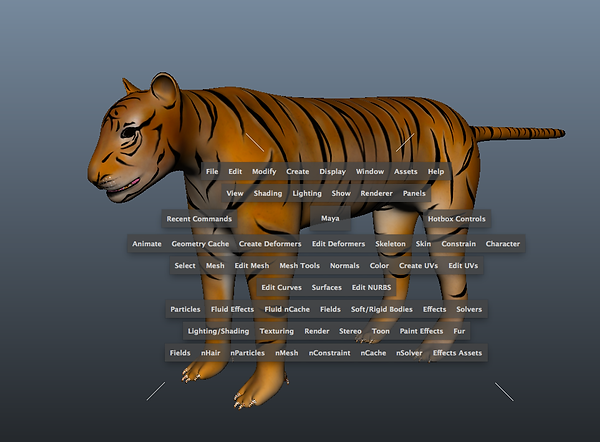
Task: Click the Maya center button
Action: (x=330, y=218)
